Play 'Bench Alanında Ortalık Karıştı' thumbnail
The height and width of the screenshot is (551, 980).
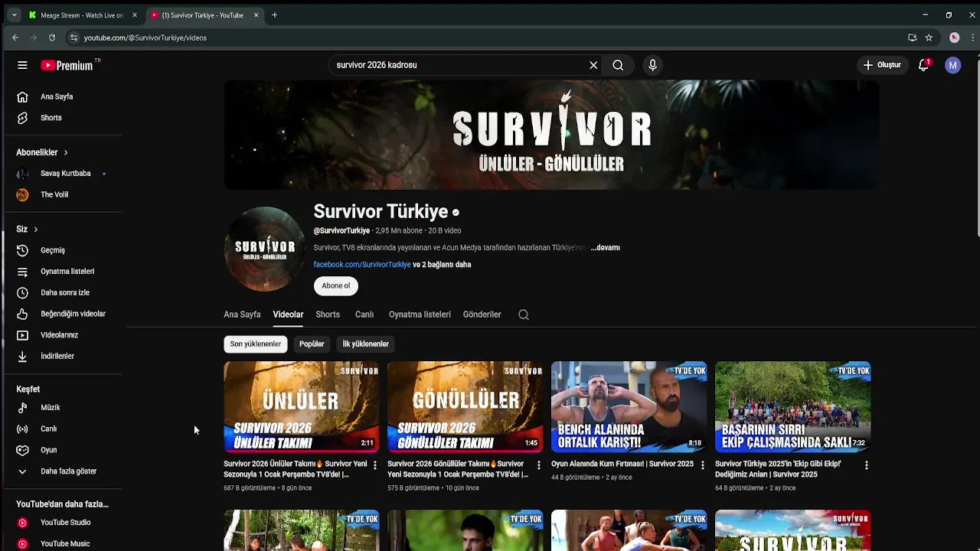629,406
